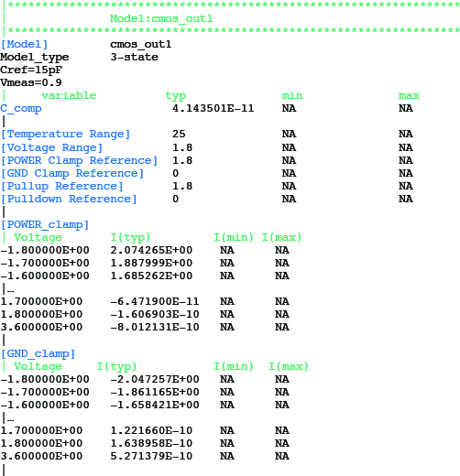
Task: Click the 3-state Model_type value
Action: click(135, 57)
